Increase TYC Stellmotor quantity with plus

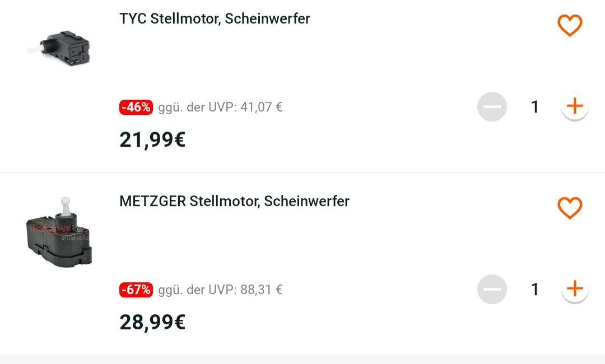click(575, 106)
